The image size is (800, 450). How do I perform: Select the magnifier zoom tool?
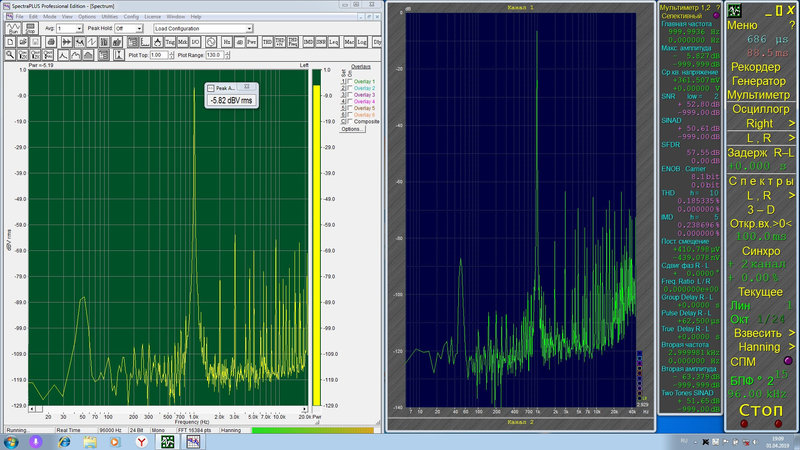tap(10, 55)
